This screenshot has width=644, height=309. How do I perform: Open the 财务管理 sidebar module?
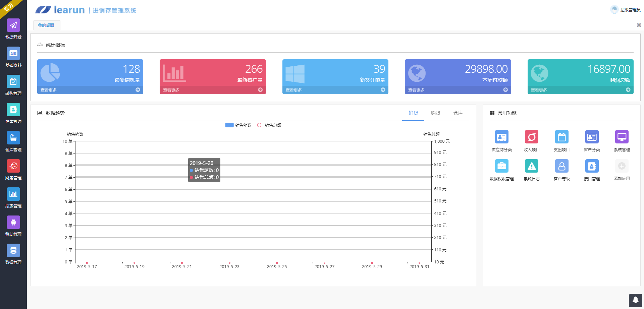pyautogui.click(x=13, y=170)
